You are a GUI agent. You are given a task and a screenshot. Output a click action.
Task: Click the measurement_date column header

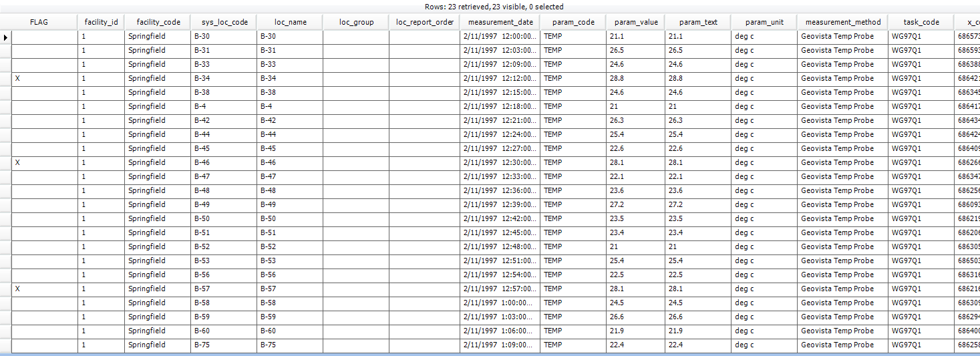click(499, 22)
